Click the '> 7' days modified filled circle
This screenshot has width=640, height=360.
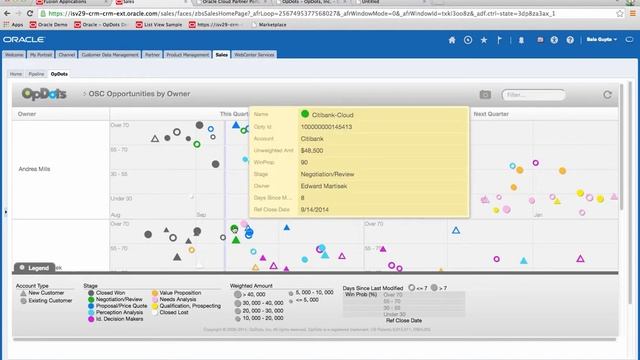434,288
